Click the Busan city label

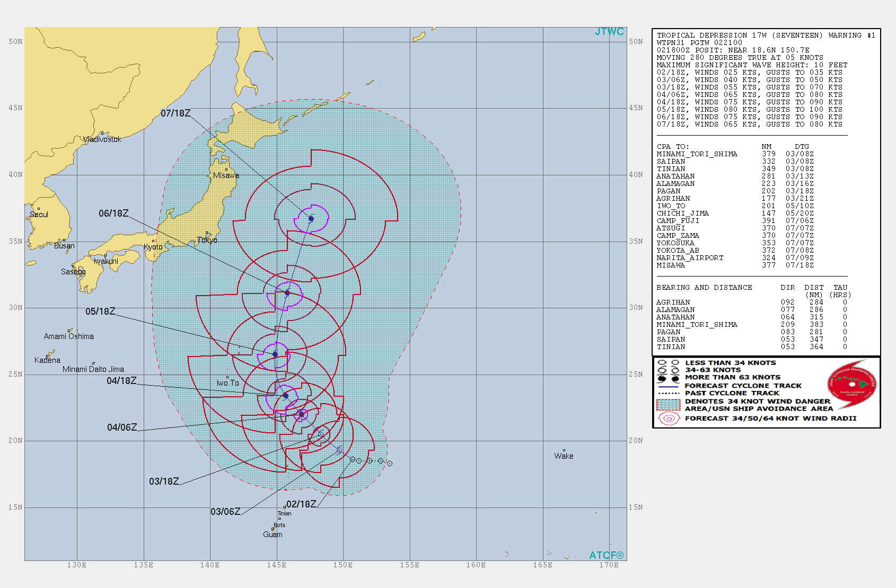coord(64,246)
